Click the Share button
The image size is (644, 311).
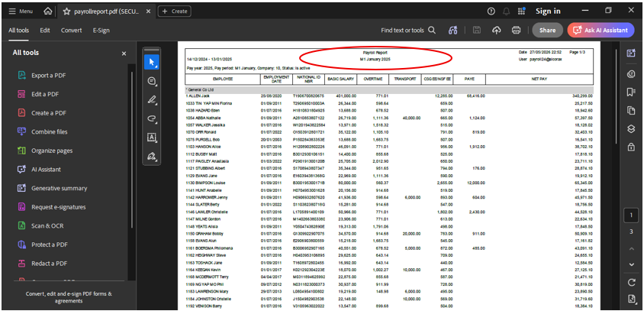pyautogui.click(x=548, y=30)
